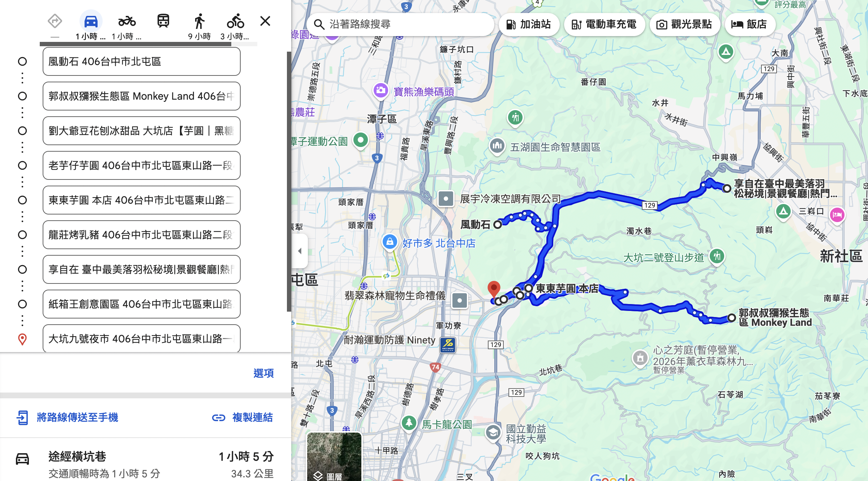The image size is (868, 481).
Task: Switch to public transit mode
Action: click(163, 21)
